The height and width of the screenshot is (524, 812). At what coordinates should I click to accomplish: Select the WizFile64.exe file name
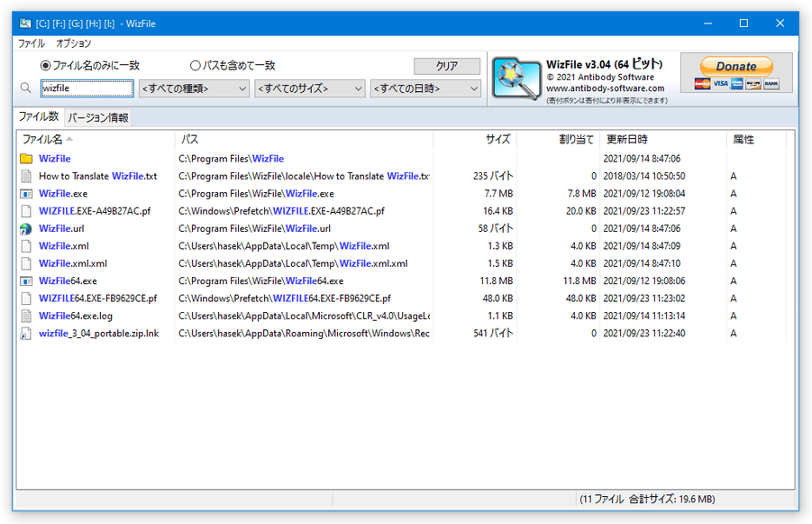click(x=68, y=280)
